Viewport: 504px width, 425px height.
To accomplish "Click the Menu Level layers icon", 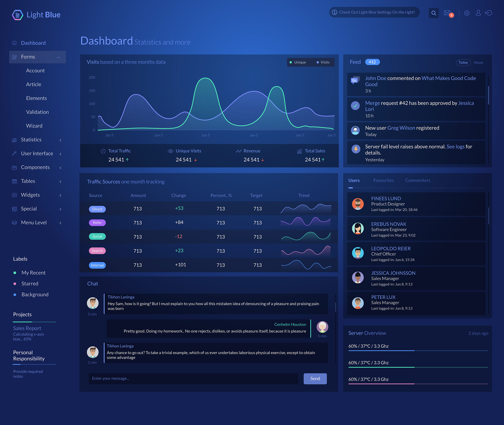I will (x=15, y=223).
